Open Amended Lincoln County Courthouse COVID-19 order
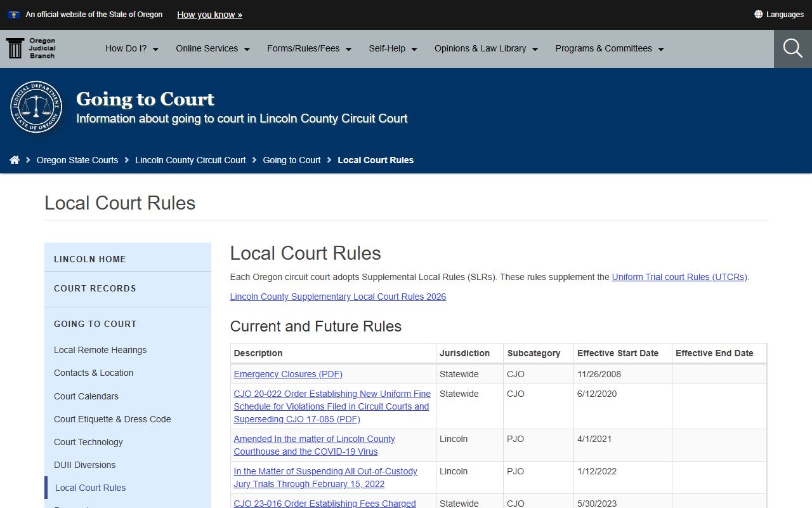812x508 pixels. coord(315,445)
